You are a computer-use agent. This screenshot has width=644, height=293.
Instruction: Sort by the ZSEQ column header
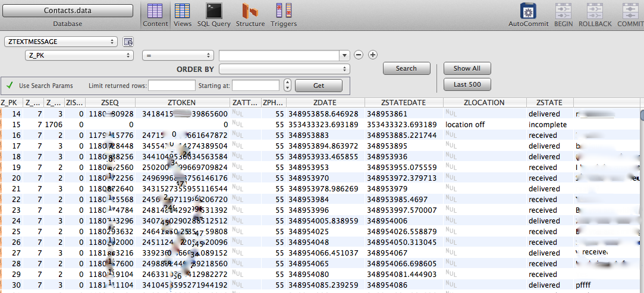110,103
